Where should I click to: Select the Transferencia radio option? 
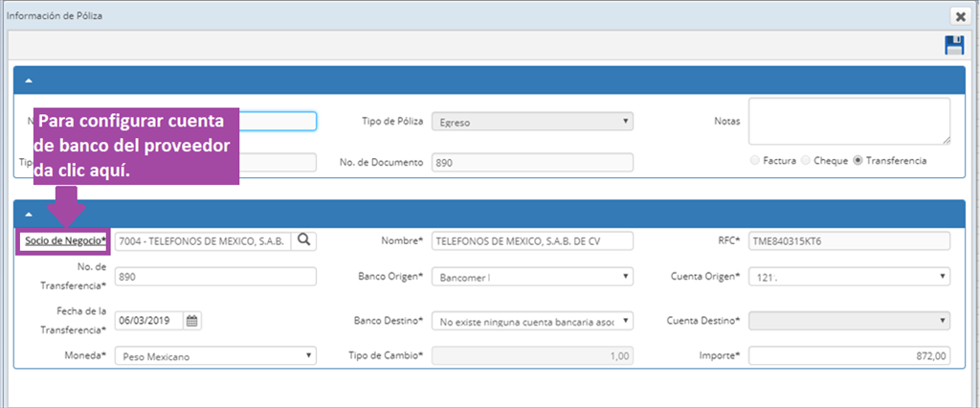coord(857,161)
